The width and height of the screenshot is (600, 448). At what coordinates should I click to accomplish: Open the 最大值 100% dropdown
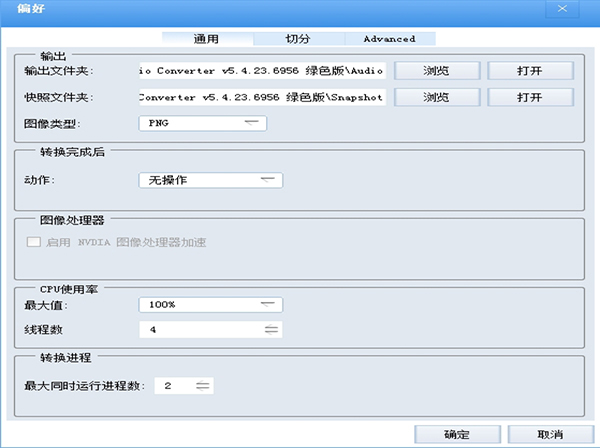point(211,305)
